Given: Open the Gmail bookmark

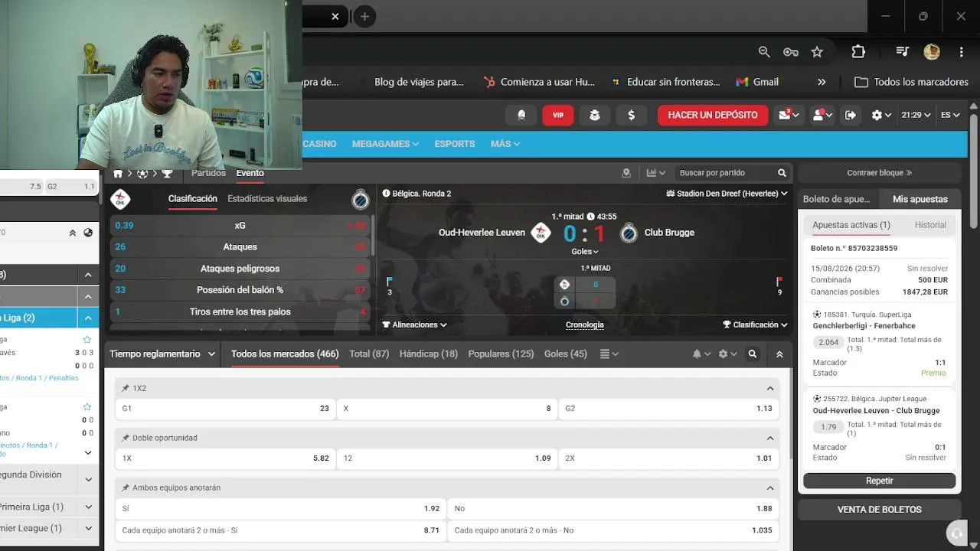Looking at the screenshot, I should pyautogui.click(x=757, y=82).
